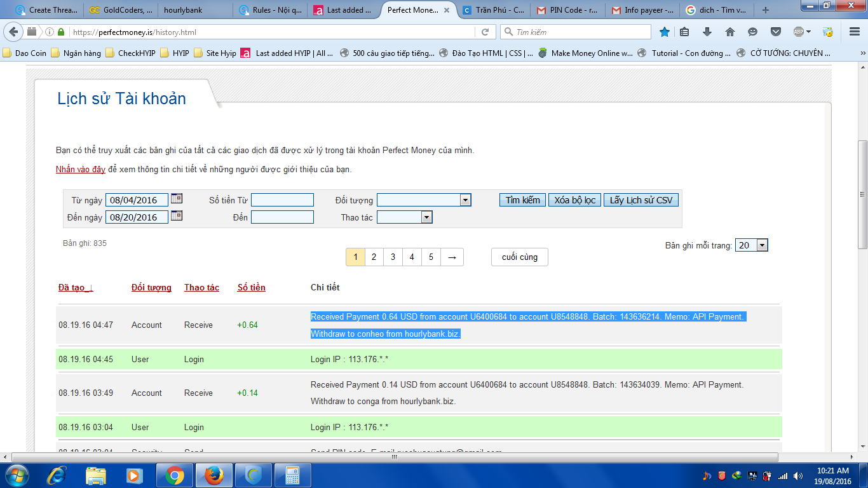Open the Ngân hàng bookmark folder
868x488 pixels.
coord(76,53)
